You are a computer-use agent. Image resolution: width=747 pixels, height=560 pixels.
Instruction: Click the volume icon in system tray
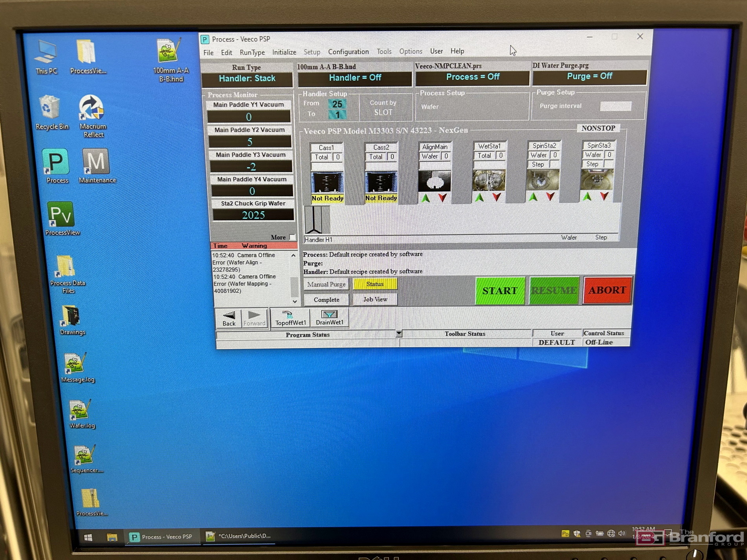(622, 533)
